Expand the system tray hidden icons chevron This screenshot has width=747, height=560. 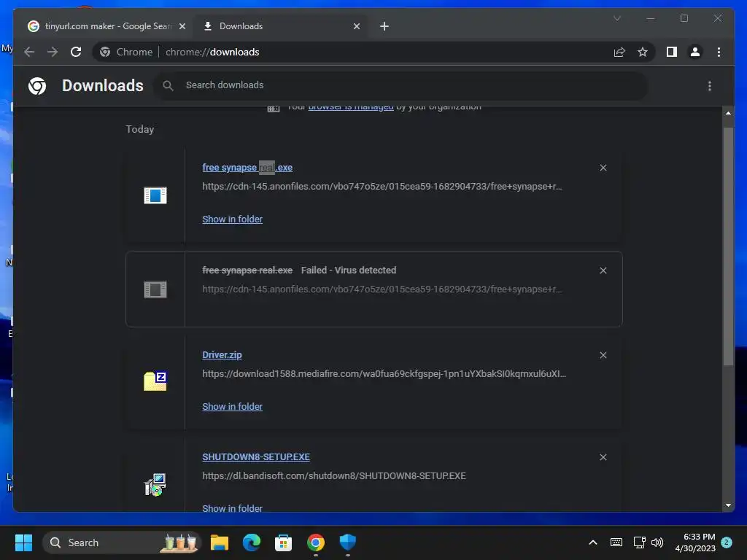click(x=593, y=542)
